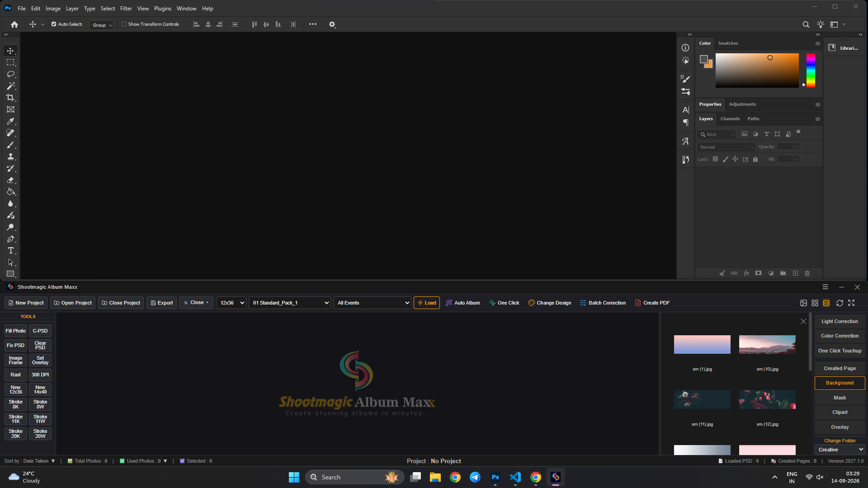Select the Magic Wand tool
The width and height of the screenshot is (868, 488).
tap(10, 86)
